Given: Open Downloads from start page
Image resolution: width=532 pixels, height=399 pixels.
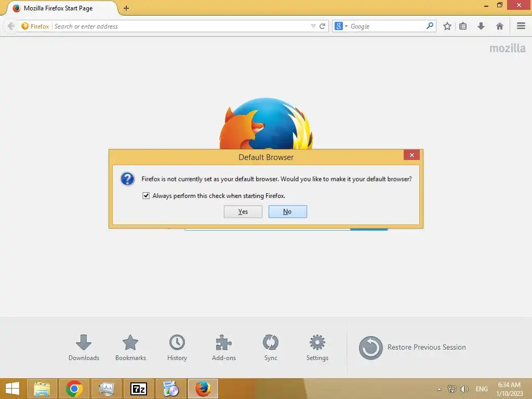Looking at the screenshot, I should coord(84,348).
